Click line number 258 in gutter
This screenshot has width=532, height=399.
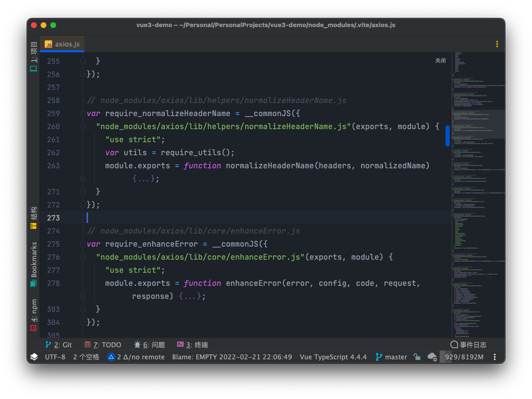click(53, 101)
